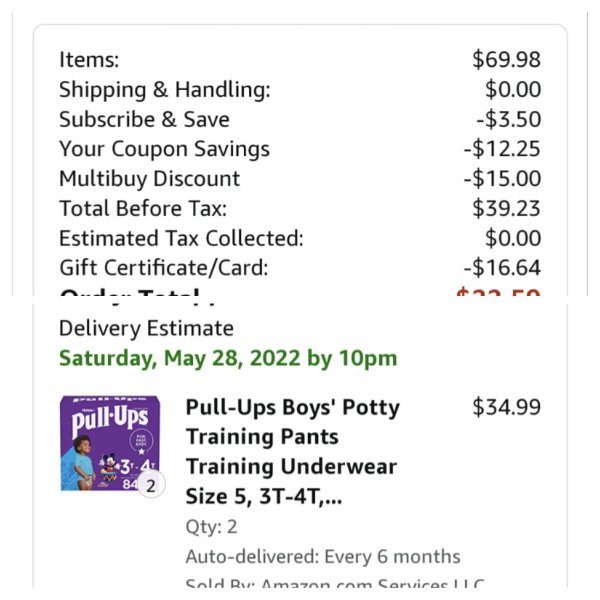600x600 pixels.
Task: Tap the -$12.25 coupon savings amount
Action: (x=502, y=149)
